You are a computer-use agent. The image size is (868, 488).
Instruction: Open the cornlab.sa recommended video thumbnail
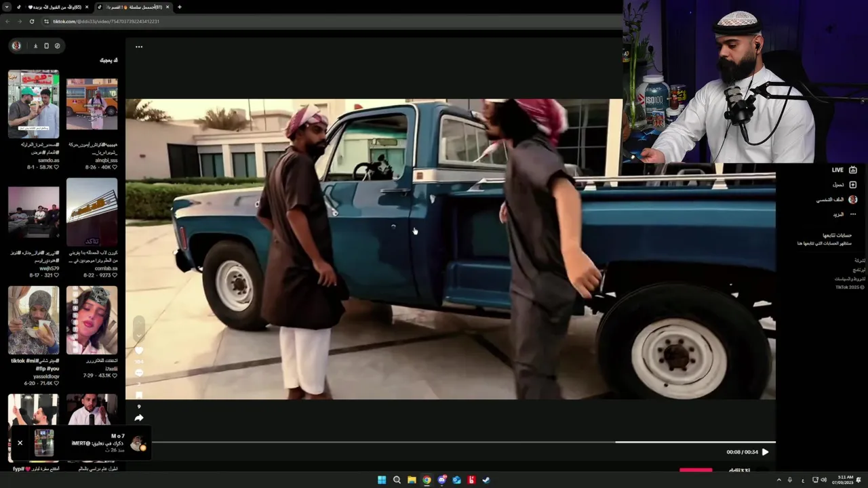92,212
